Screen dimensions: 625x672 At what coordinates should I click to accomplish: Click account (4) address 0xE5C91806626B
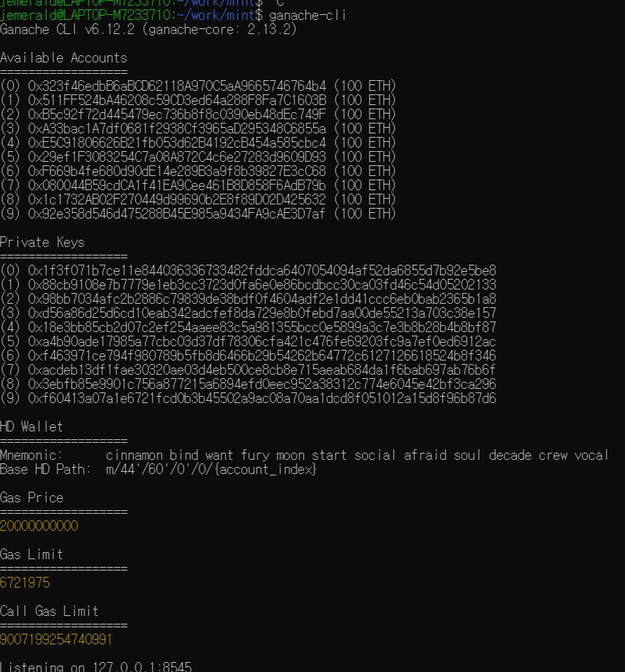pos(177,143)
